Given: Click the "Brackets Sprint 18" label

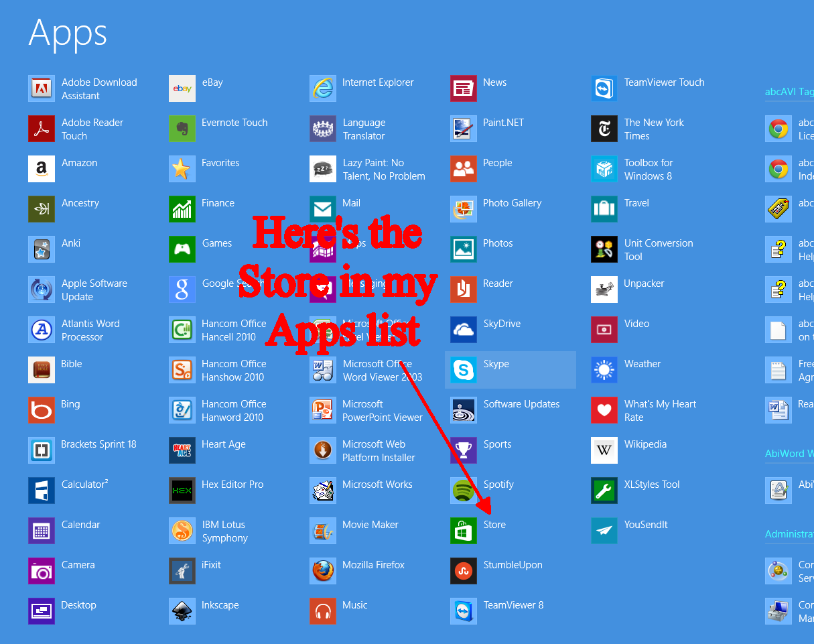Looking at the screenshot, I should pyautogui.click(x=98, y=444).
